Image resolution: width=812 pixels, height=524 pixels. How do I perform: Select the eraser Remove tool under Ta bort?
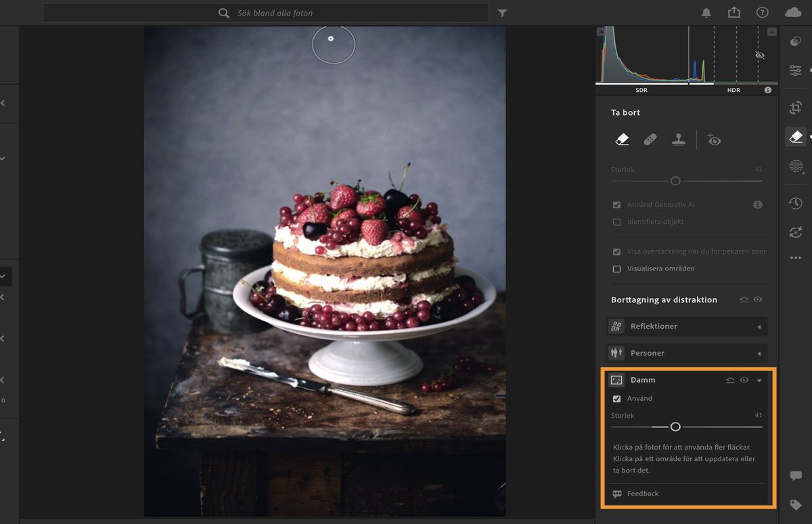click(622, 139)
